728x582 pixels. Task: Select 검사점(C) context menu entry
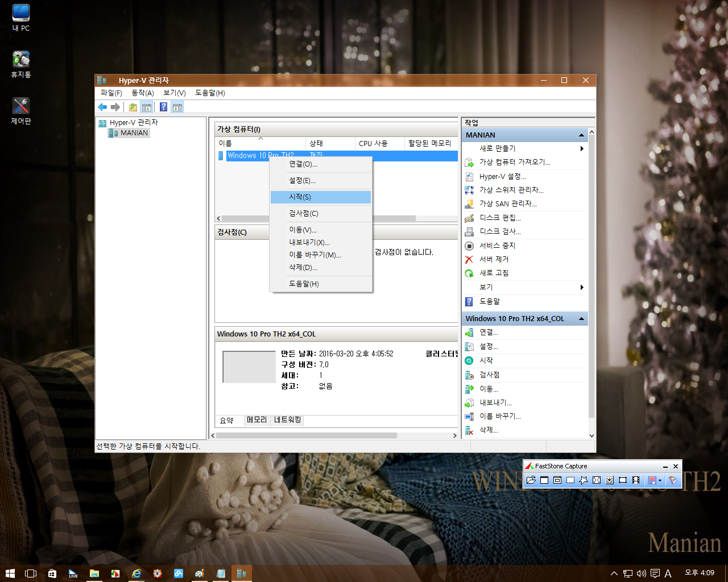click(x=321, y=214)
